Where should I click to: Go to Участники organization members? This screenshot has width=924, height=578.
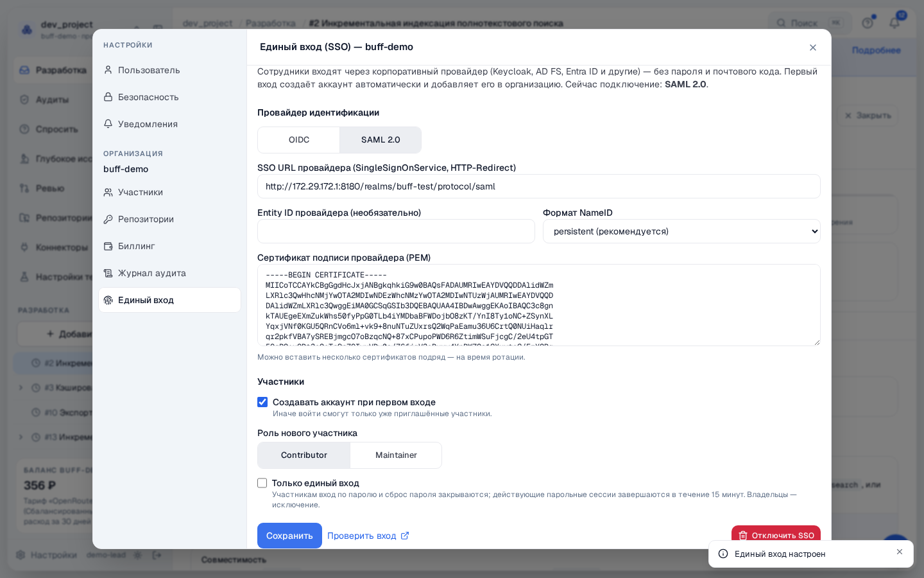(169, 192)
